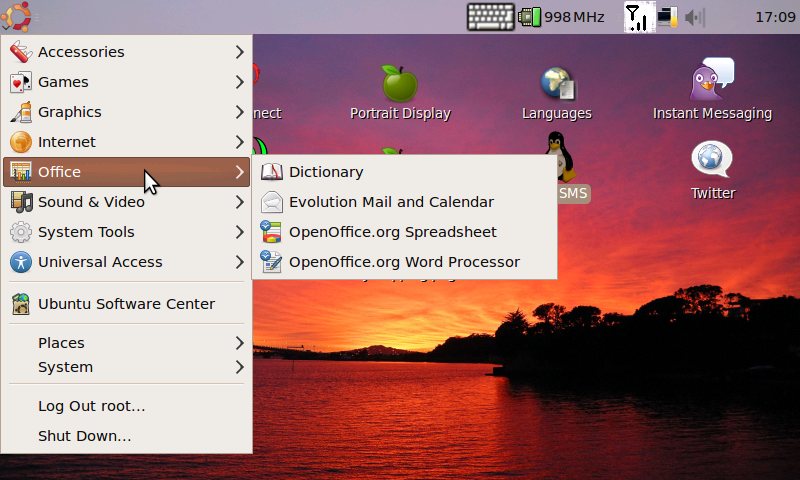Open Evolution Mail and Calendar
Image resolution: width=800 pixels, height=480 pixels.
[391, 202]
